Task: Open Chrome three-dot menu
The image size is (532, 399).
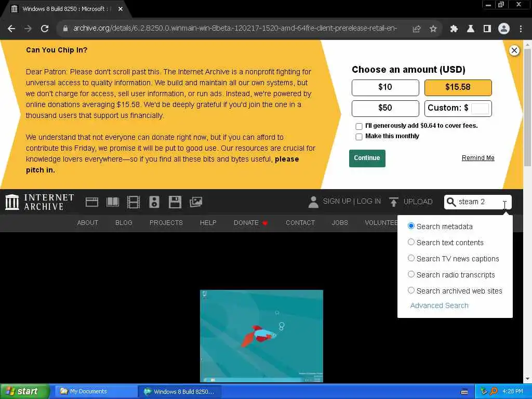Action: coord(521,29)
